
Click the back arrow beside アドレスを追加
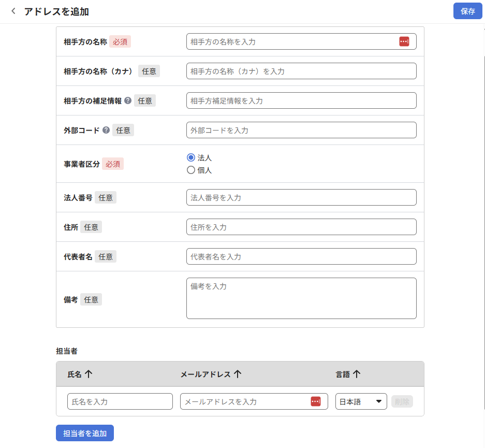[x=13, y=11]
